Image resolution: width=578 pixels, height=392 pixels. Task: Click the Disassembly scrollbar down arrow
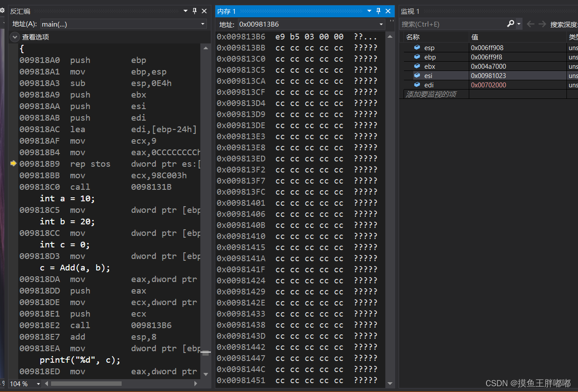click(x=205, y=374)
